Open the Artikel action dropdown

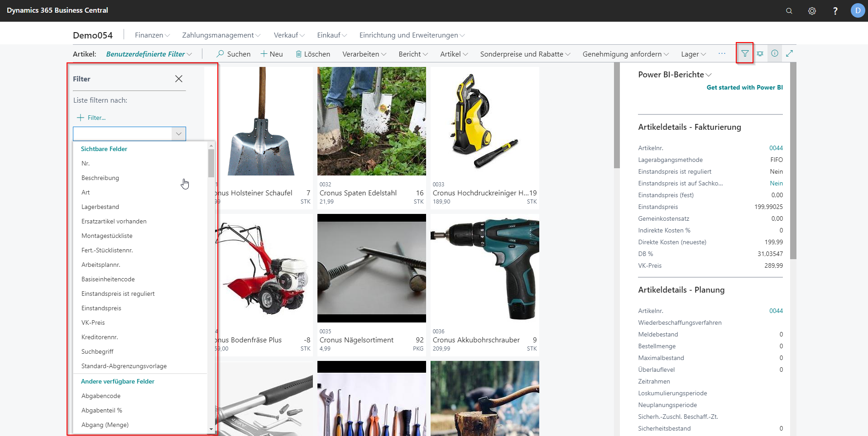(x=454, y=54)
